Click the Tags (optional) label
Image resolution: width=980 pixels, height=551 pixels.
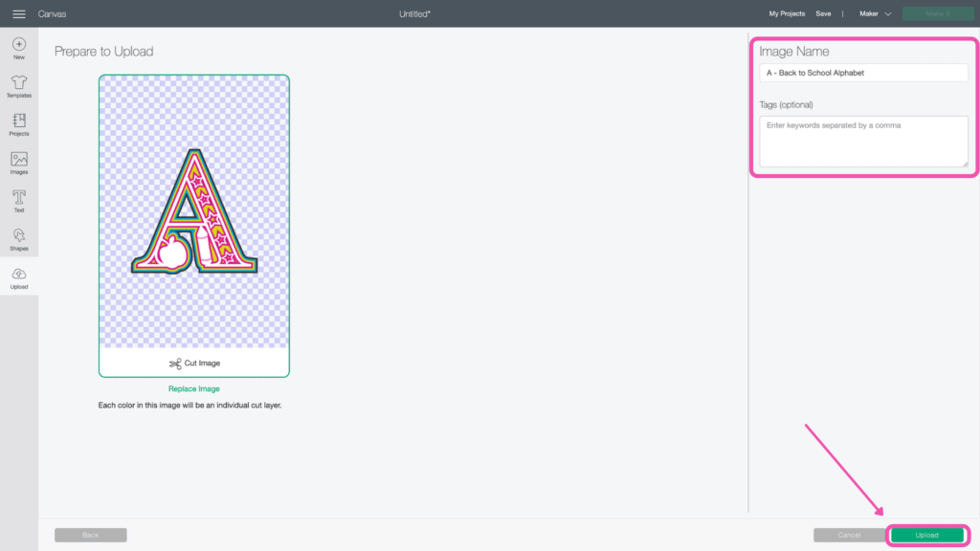[x=786, y=104]
